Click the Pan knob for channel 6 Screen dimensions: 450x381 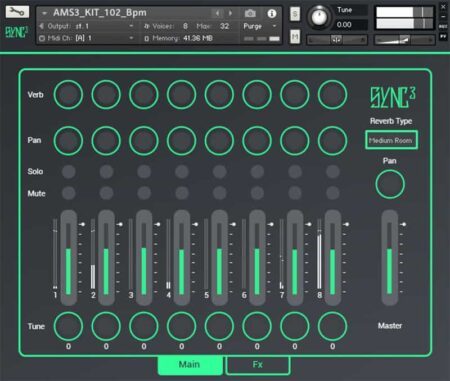coord(257,141)
